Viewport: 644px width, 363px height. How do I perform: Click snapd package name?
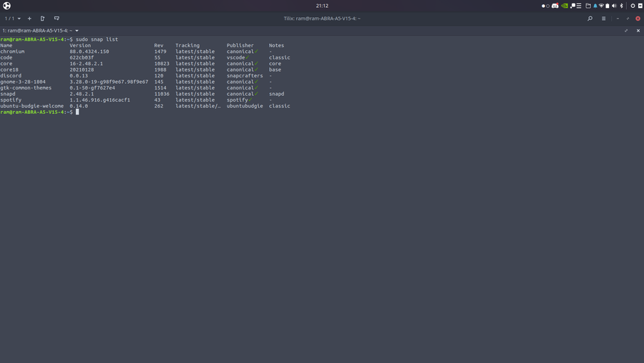point(7,94)
